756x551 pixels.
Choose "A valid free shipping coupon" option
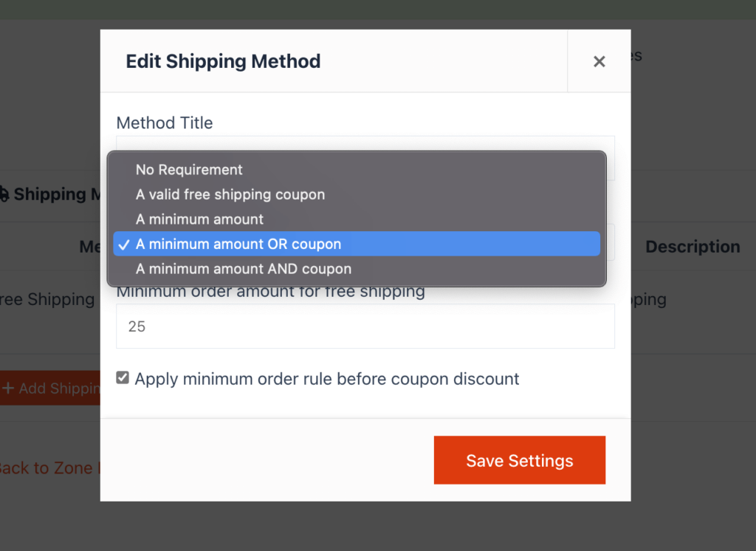click(x=230, y=194)
